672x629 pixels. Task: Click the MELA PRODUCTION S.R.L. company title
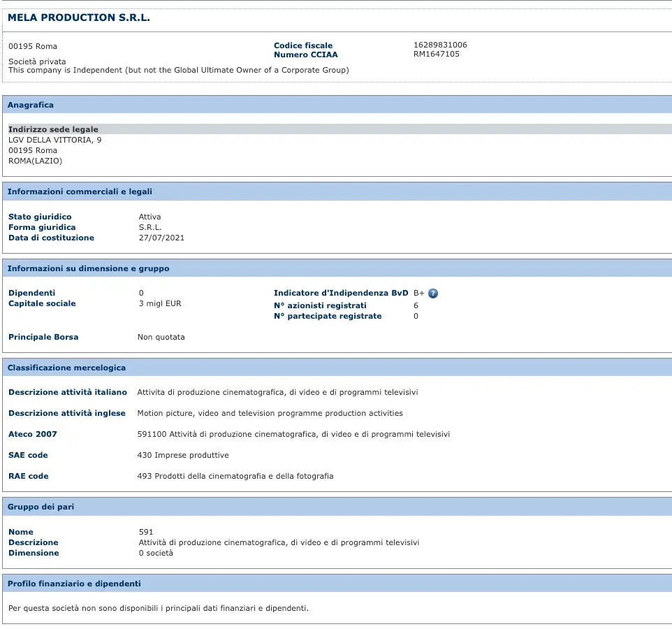point(79,17)
